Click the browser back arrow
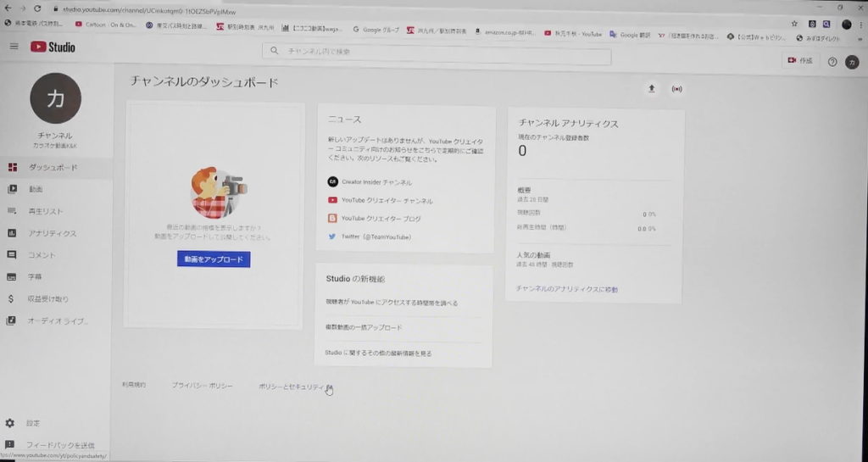868x462 pixels. 8,8
